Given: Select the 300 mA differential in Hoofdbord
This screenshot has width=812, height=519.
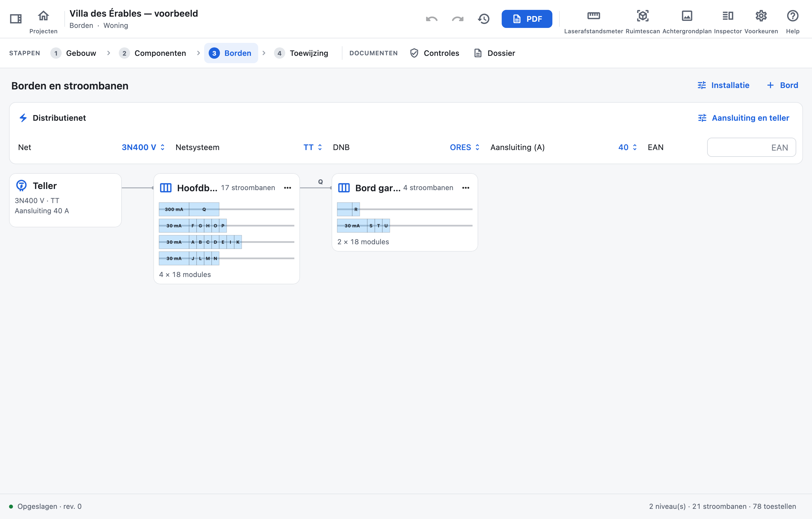Looking at the screenshot, I should (174, 209).
